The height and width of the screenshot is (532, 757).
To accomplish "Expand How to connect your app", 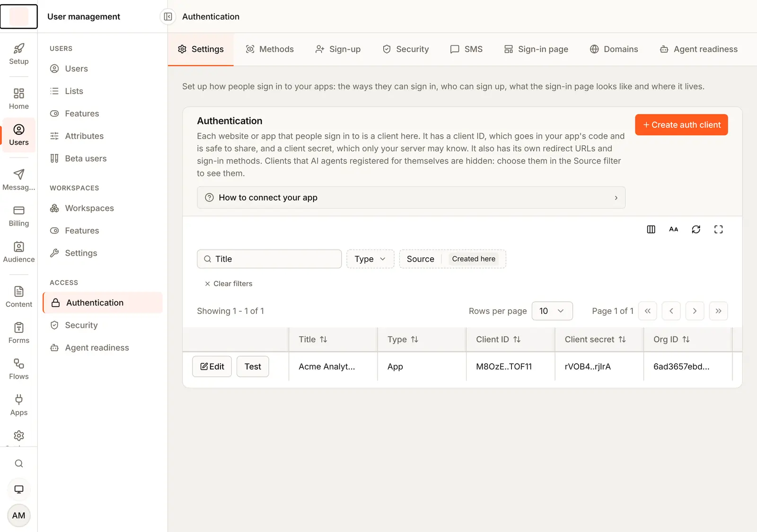I will coord(411,198).
